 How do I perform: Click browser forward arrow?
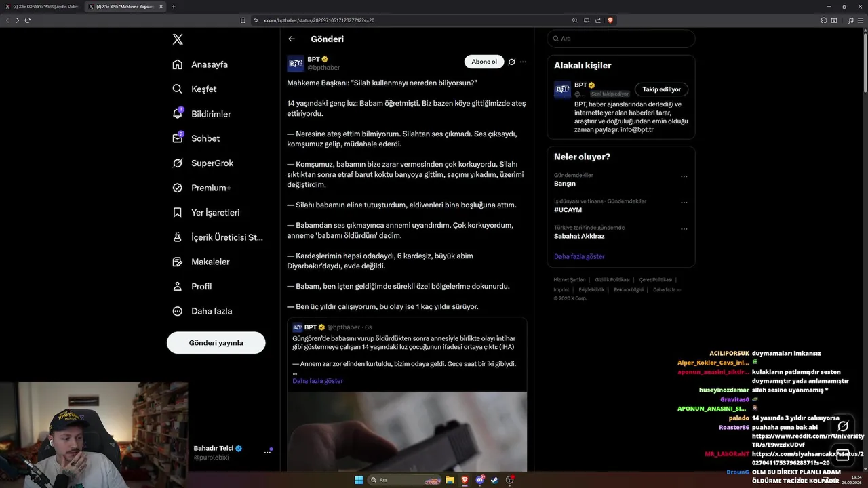17,20
